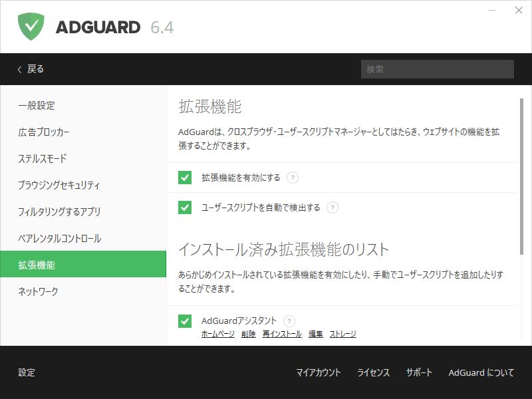Go to ブラウジングセキュリティ section
Screen dimensions: 532x399
click(83, 185)
